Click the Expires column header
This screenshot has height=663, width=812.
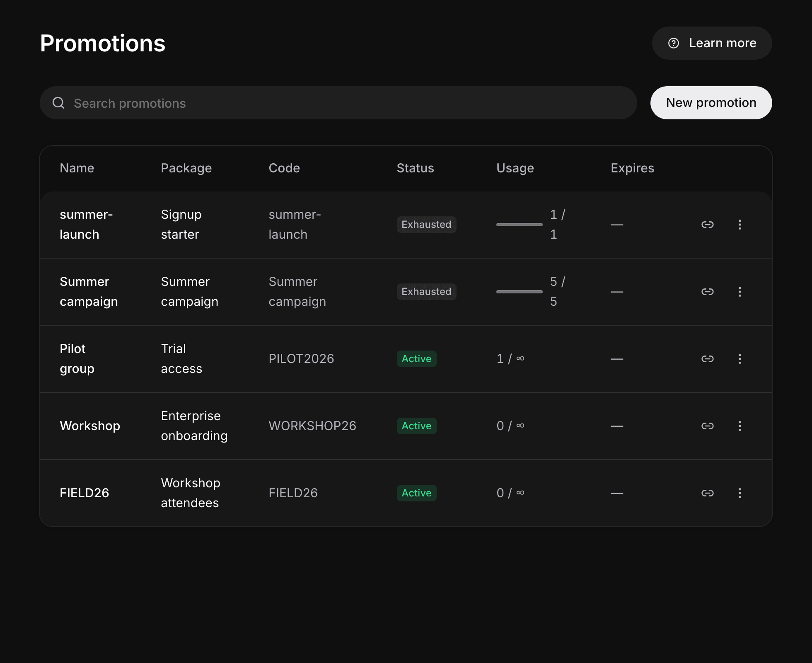tap(632, 168)
